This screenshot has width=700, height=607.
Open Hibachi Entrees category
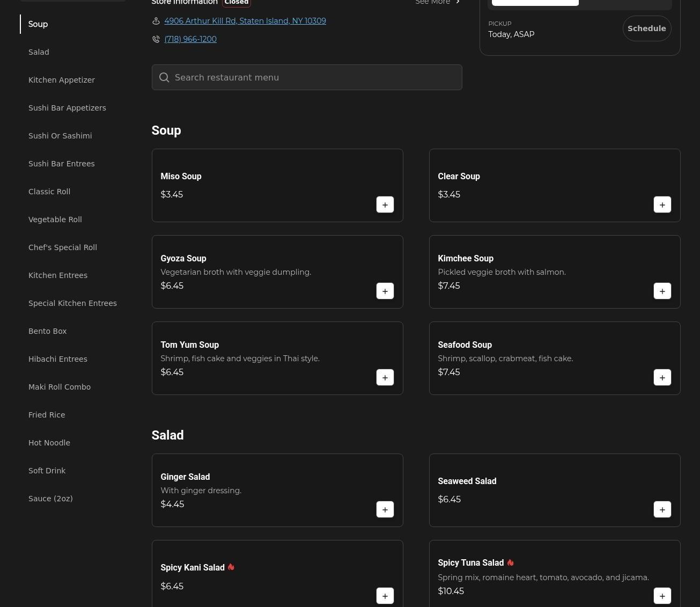pos(58,359)
